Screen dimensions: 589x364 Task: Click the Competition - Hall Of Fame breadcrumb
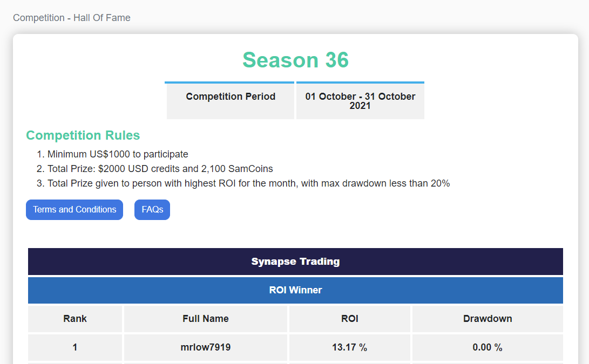point(72,18)
